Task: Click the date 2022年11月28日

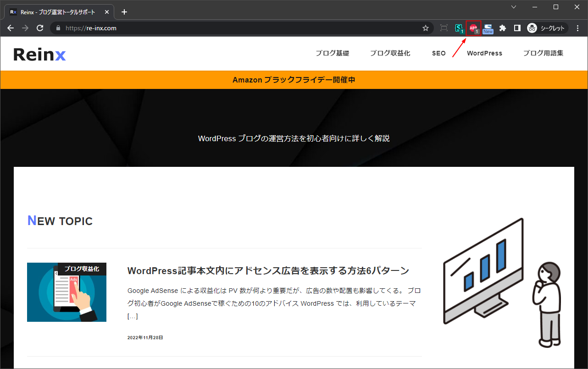Action: [145, 337]
